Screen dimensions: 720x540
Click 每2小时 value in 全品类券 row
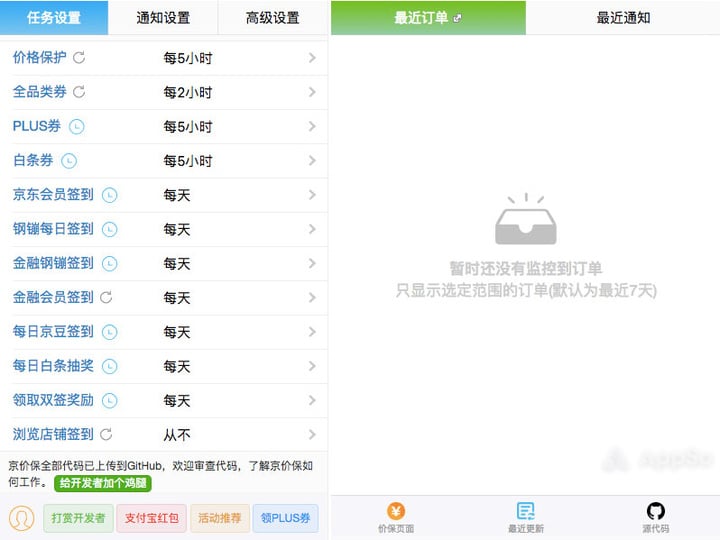point(188,93)
